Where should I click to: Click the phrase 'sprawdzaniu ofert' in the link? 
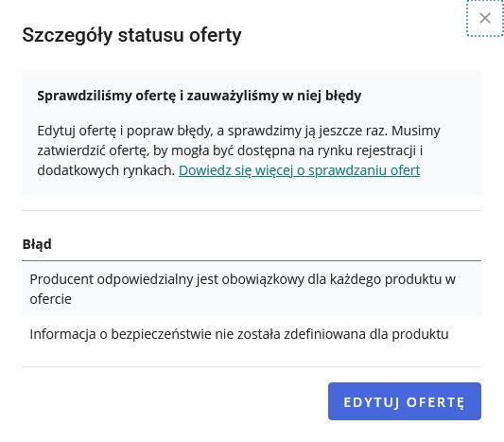coord(364,170)
